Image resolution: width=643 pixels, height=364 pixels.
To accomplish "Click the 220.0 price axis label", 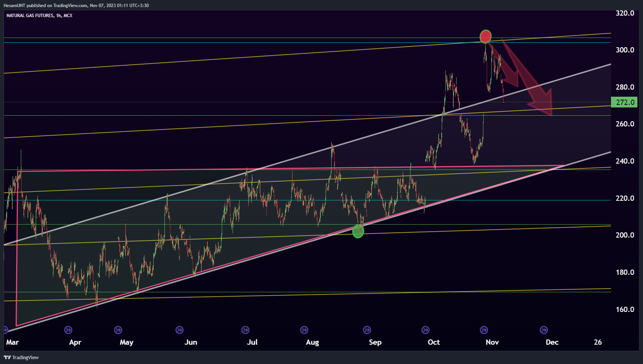I will point(625,198).
